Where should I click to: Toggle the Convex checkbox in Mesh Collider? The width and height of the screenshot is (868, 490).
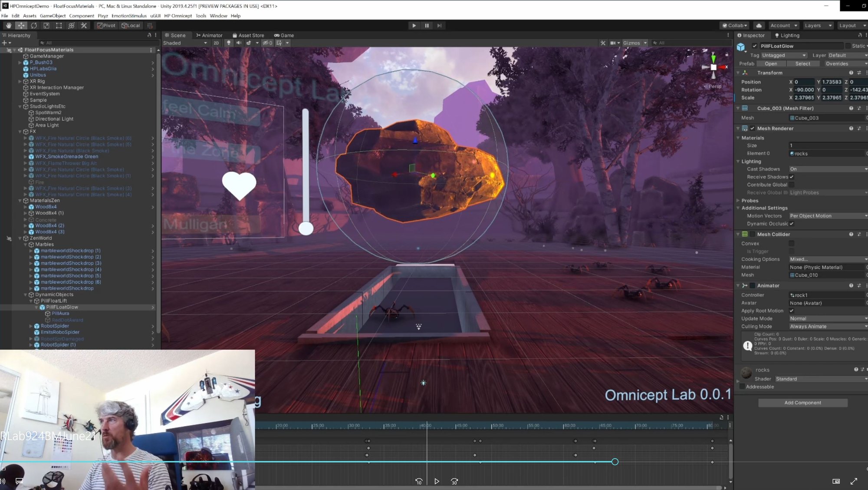click(x=792, y=244)
